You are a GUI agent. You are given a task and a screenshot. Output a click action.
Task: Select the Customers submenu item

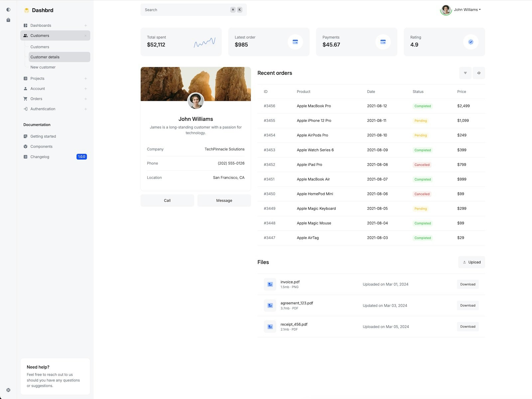[59, 47]
